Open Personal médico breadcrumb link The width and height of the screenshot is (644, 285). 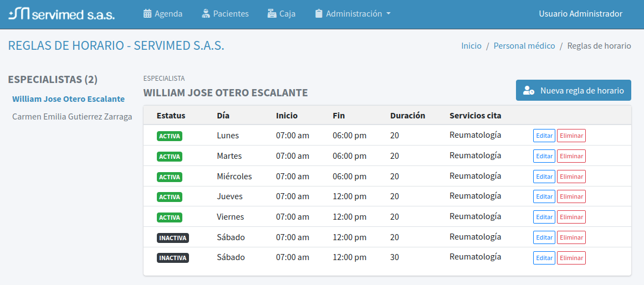coord(524,46)
